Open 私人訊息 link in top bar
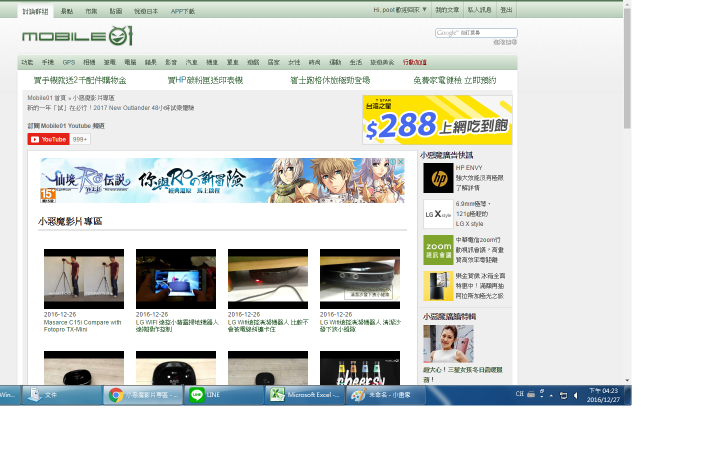The width and height of the screenshot is (720, 450). 479,10
